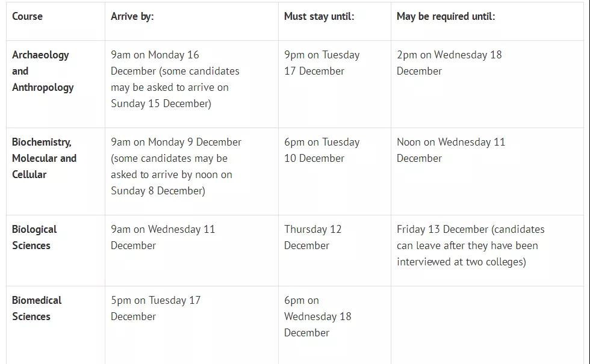The height and width of the screenshot is (364, 590).
Task: Select the "Archaeology and Anthropology" course cell
Action: click(43, 71)
